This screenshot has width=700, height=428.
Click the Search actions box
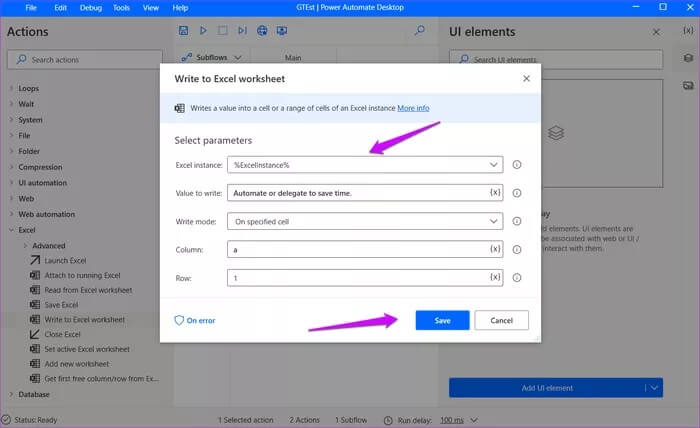(x=85, y=59)
